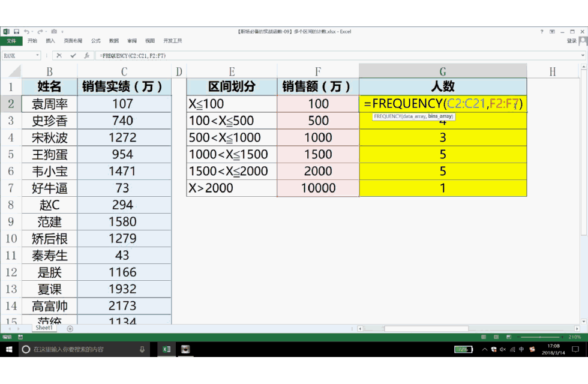The image size is (588, 384).
Task: Click Normal view toggle in the status bar
Action: [484, 337]
